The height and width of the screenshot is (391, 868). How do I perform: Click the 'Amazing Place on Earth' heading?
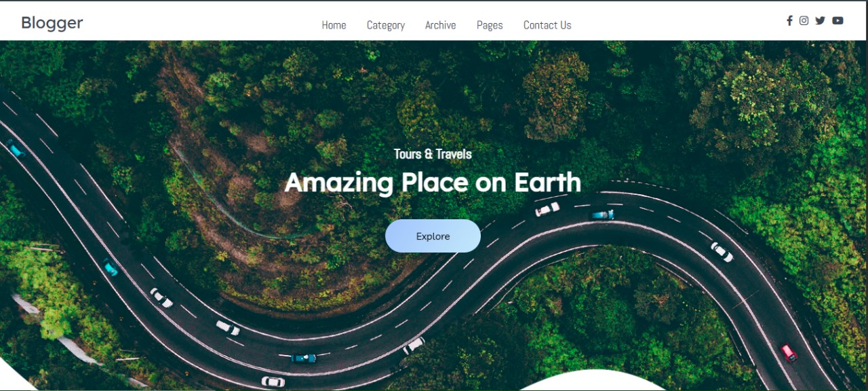point(433,183)
